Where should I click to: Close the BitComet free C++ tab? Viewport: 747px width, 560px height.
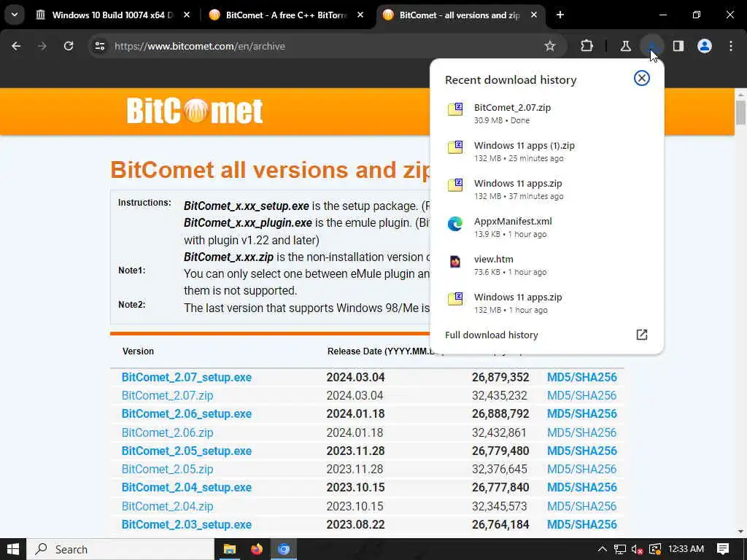pyautogui.click(x=360, y=15)
